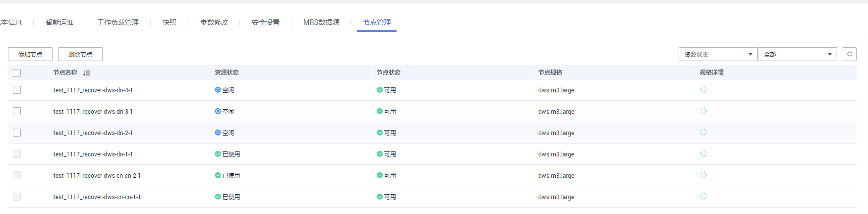Select the test_1117_recover-dws-dn-2-1 row checkbox
The width and height of the screenshot is (868, 214).
(x=17, y=133)
